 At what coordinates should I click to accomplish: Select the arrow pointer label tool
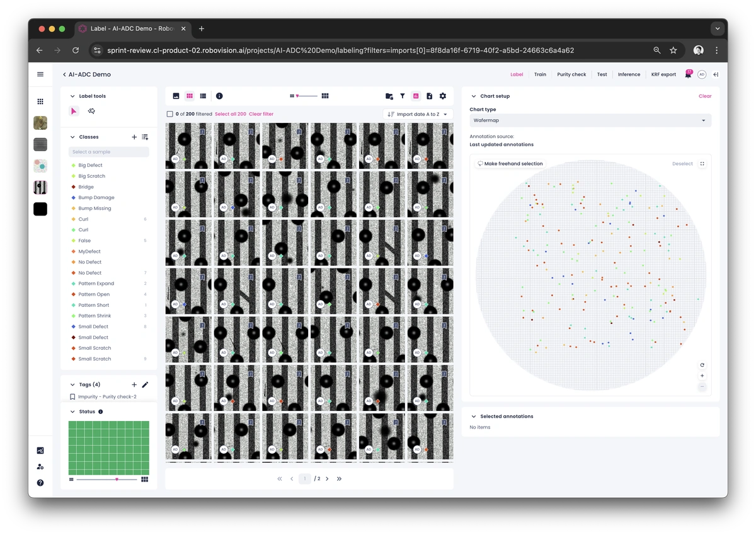click(74, 111)
